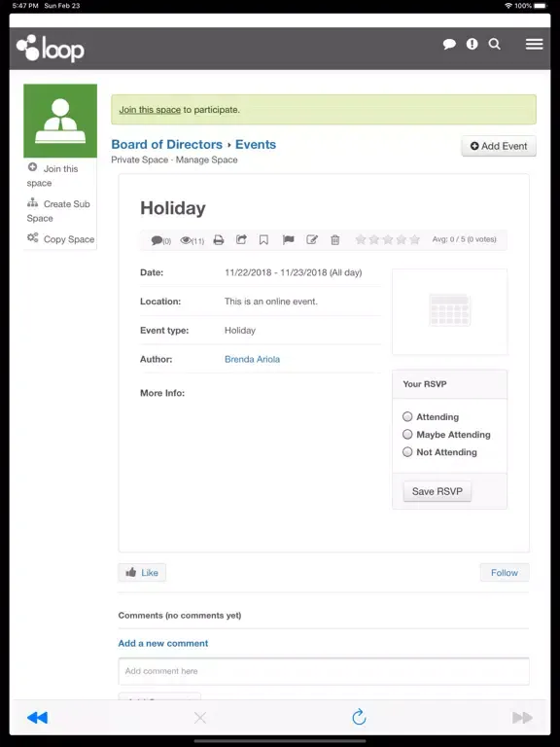
Task: Rate the event four stars
Action: (x=402, y=239)
